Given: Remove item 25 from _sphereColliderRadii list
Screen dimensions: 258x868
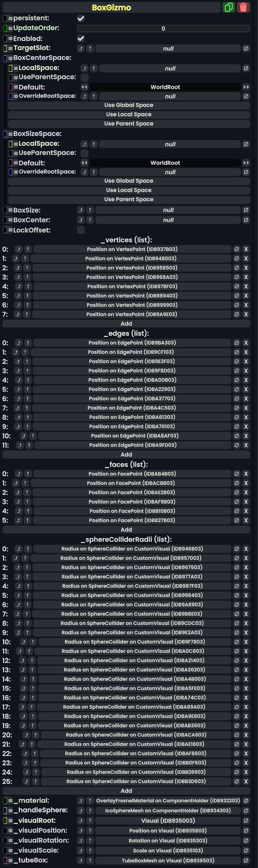Looking at the screenshot, I should point(246,781).
